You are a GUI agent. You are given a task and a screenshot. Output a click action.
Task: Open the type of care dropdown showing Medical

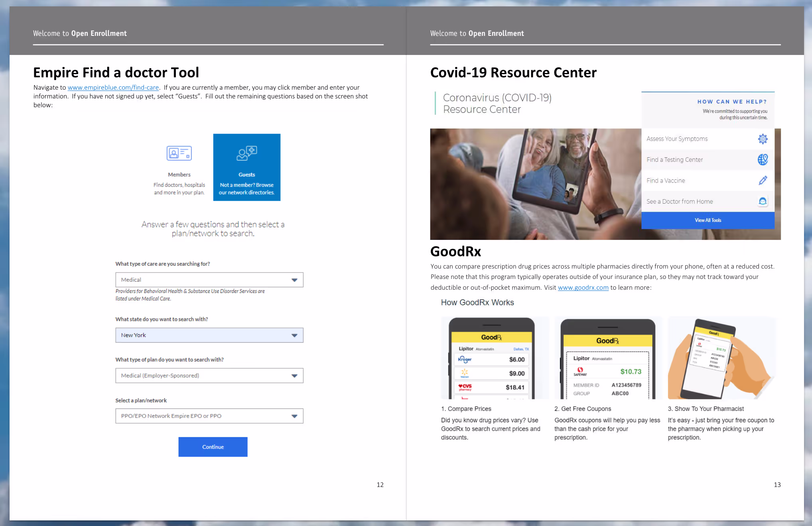click(x=209, y=280)
